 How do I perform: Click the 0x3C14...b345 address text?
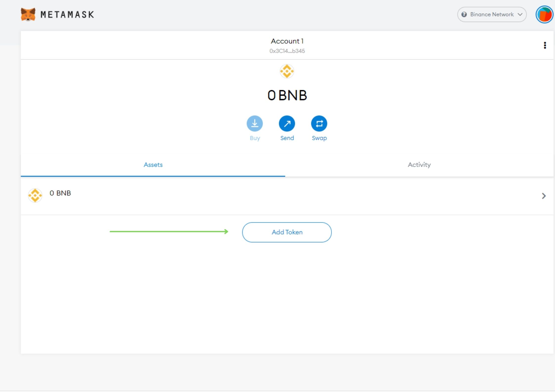click(x=287, y=51)
